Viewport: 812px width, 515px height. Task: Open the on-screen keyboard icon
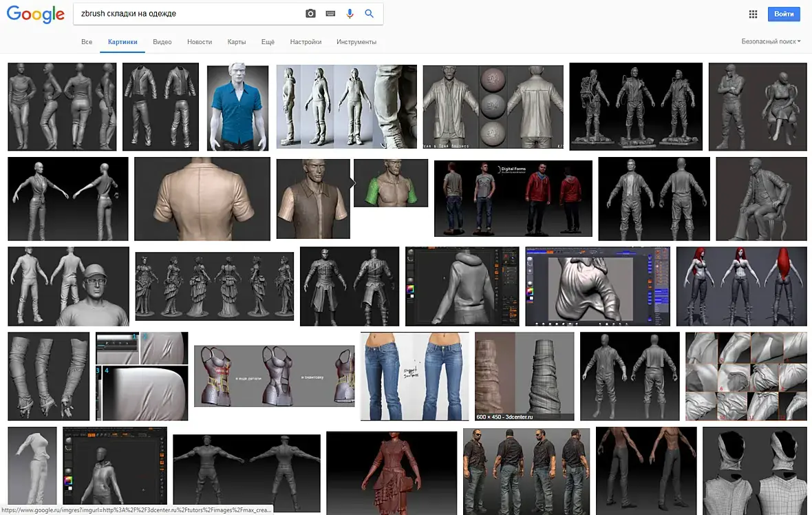pyautogui.click(x=330, y=14)
